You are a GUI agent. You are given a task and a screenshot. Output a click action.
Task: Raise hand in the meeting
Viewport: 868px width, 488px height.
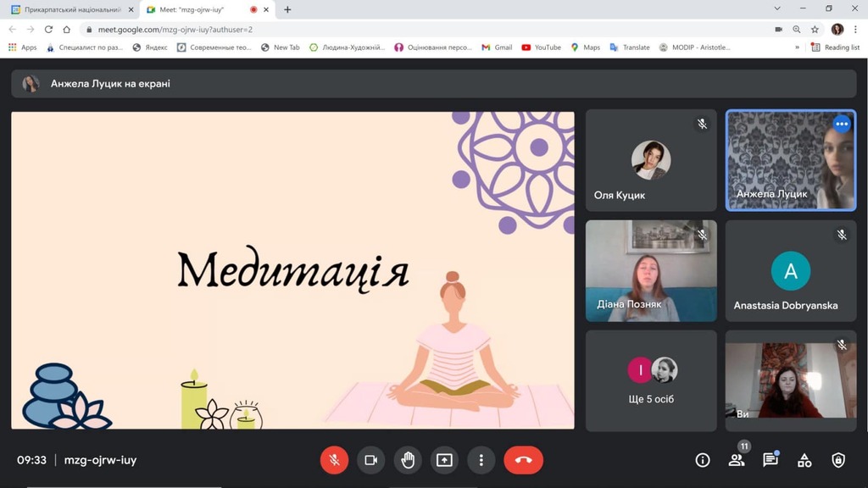(x=408, y=460)
